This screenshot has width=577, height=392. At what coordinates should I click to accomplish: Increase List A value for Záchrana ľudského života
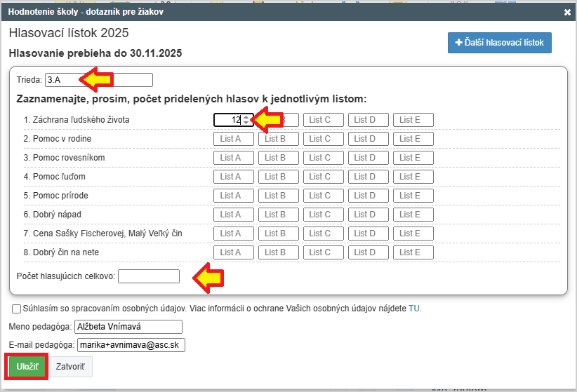pyautogui.click(x=246, y=117)
